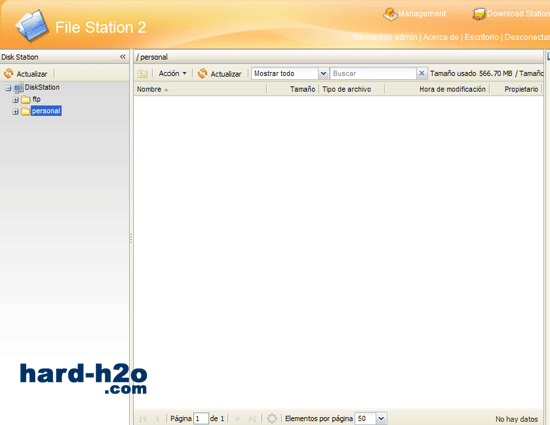This screenshot has width=550, height=425.
Task: Go to first page
Action: point(143,418)
